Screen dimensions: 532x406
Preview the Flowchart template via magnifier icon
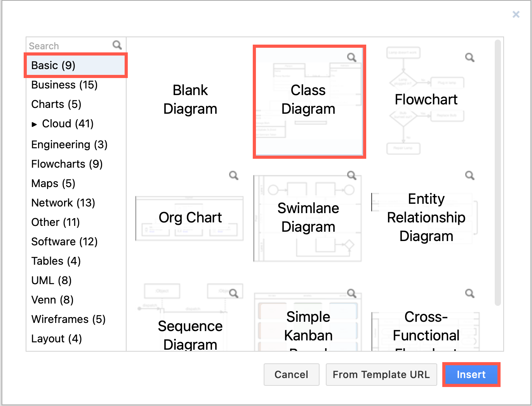[469, 57]
